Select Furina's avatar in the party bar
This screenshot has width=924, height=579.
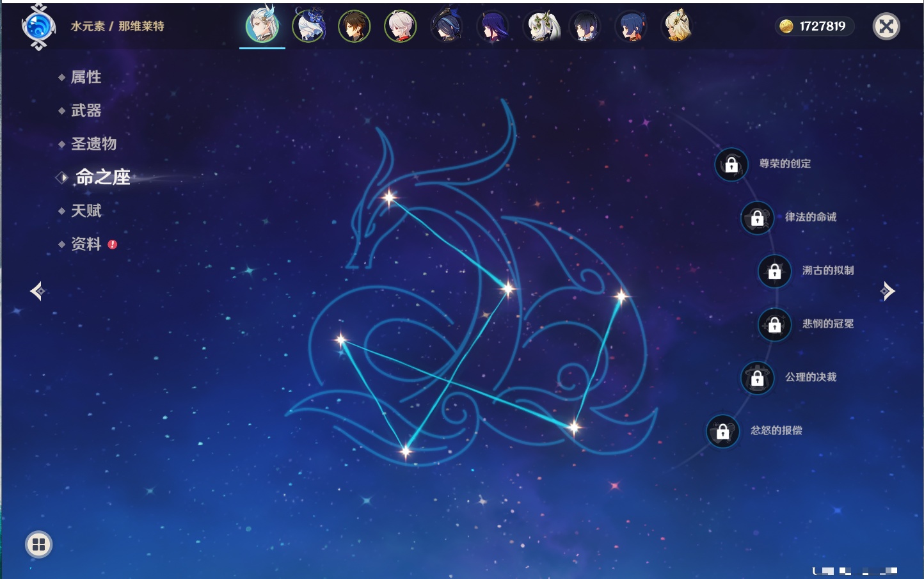(308, 27)
